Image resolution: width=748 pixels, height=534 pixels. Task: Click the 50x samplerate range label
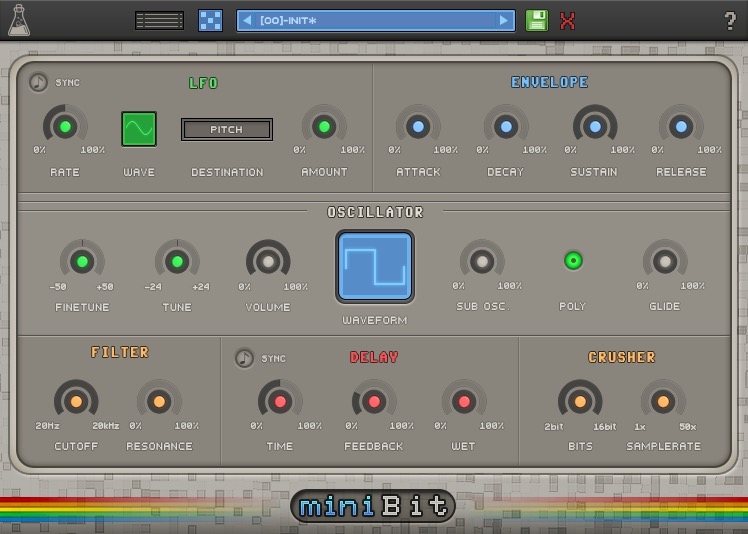(687, 427)
